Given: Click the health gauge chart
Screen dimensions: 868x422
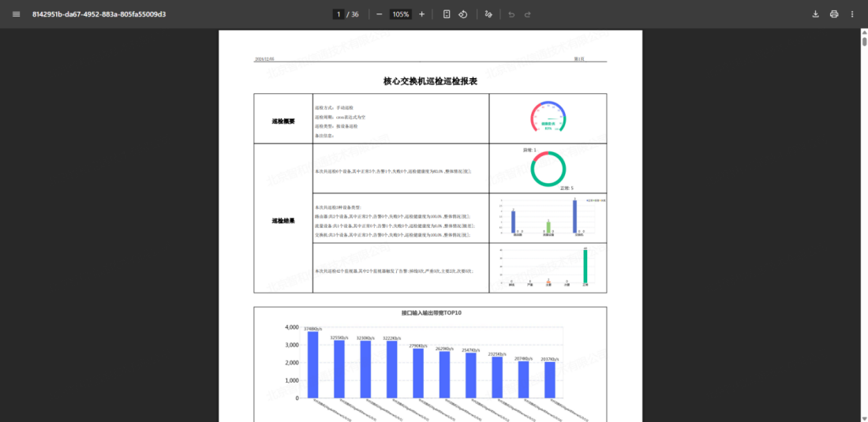Looking at the screenshot, I should pos(548,118).
